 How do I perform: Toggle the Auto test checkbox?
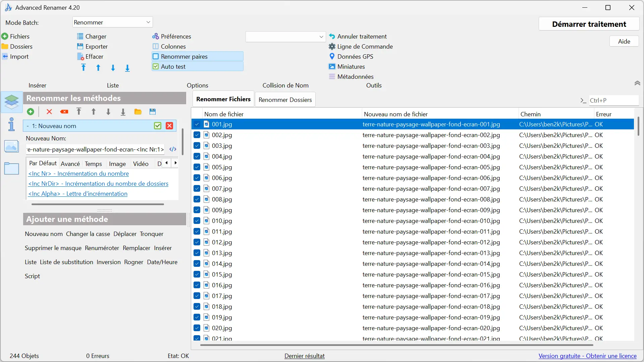[x=156, y=66]
